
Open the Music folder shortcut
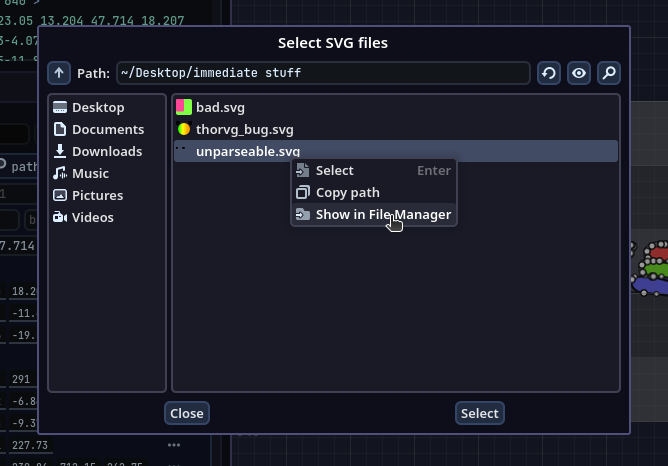[x=90, y=173]
